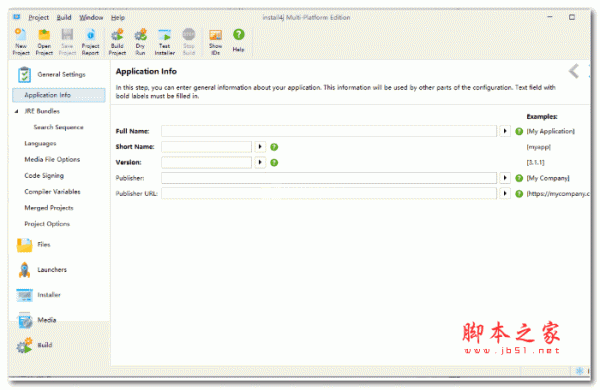This screenshot has height=390, width=600.
Task: Select Compiler Variables in the sidebar
Action: click(52, 192)
